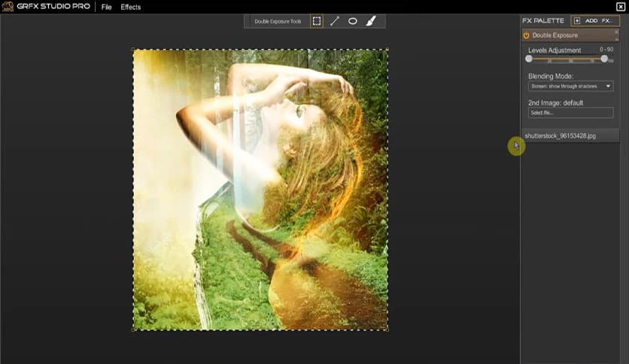Open the Blending Mode dropdown

(570, 86)
